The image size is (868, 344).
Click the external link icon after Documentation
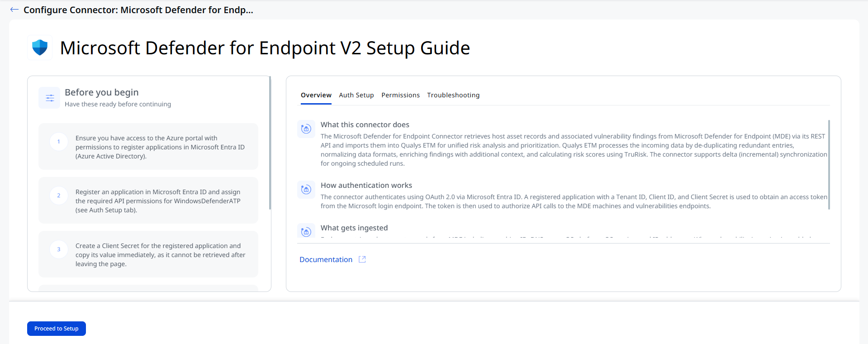coord(362,259)
